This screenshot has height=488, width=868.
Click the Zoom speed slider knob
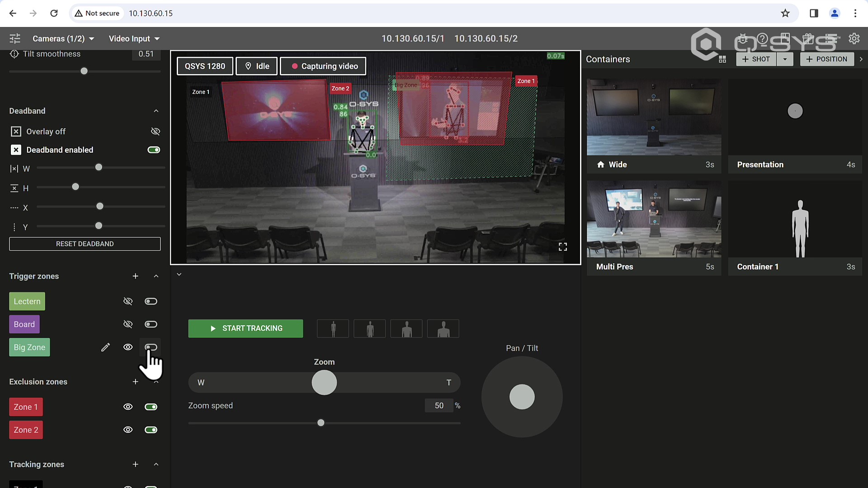tap(321, 423)
